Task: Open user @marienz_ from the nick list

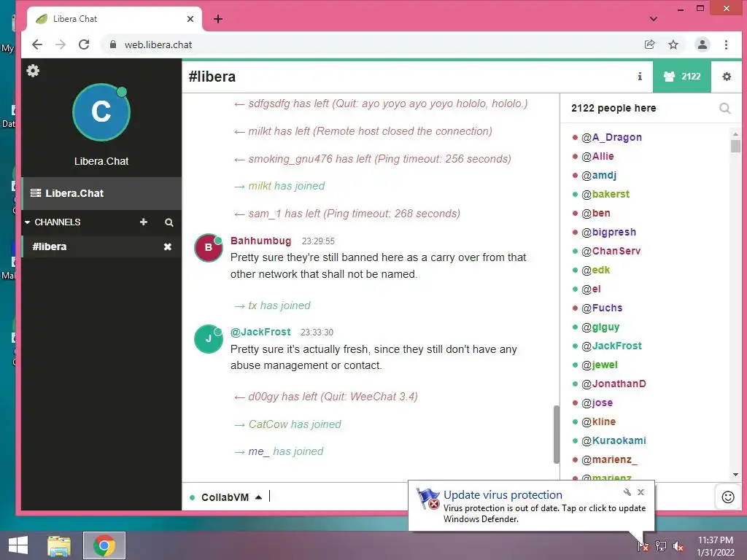Action: click(609, 459)
